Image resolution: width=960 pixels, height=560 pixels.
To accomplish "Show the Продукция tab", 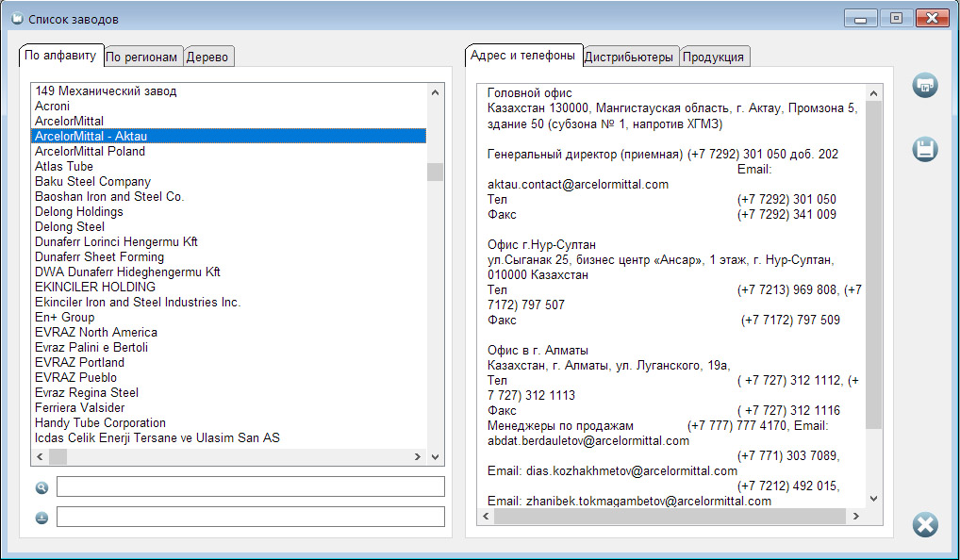I will (x=713, y=57).
